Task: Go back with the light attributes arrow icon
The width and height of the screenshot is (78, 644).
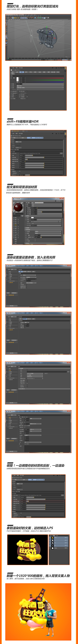Action: pyautogui.click(x=53, y=68)
